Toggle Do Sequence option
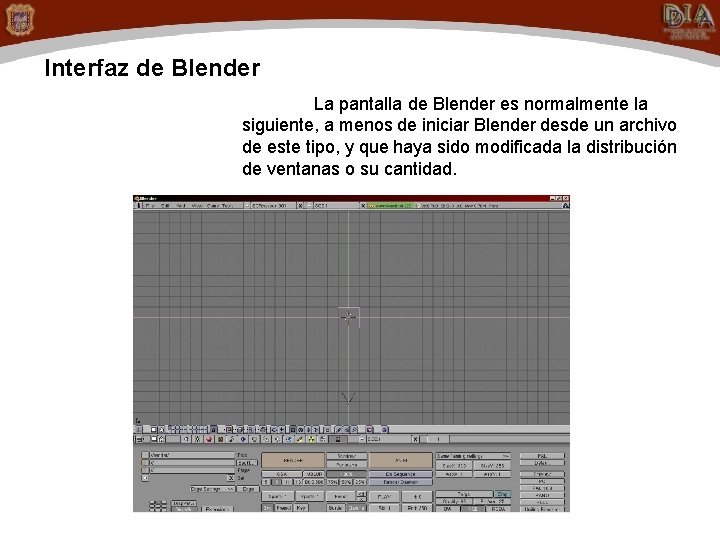 point(400,474)
